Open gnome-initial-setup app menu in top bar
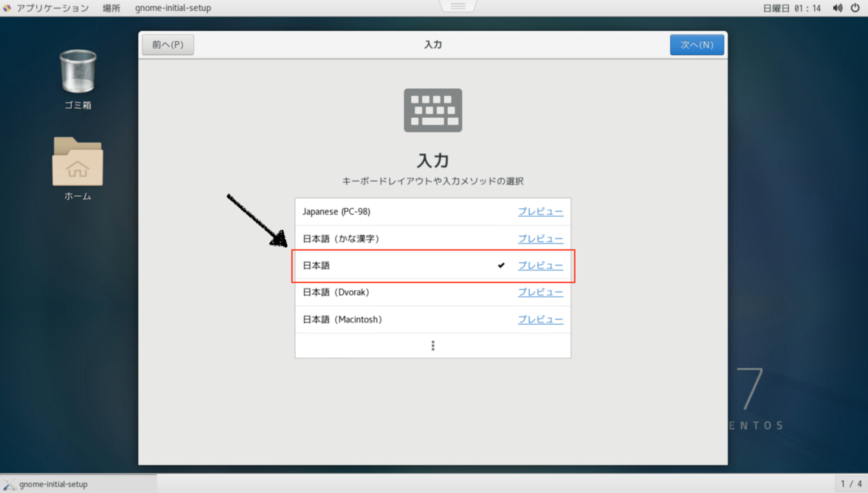Screen dimensions: 868x493 point(173,8)
